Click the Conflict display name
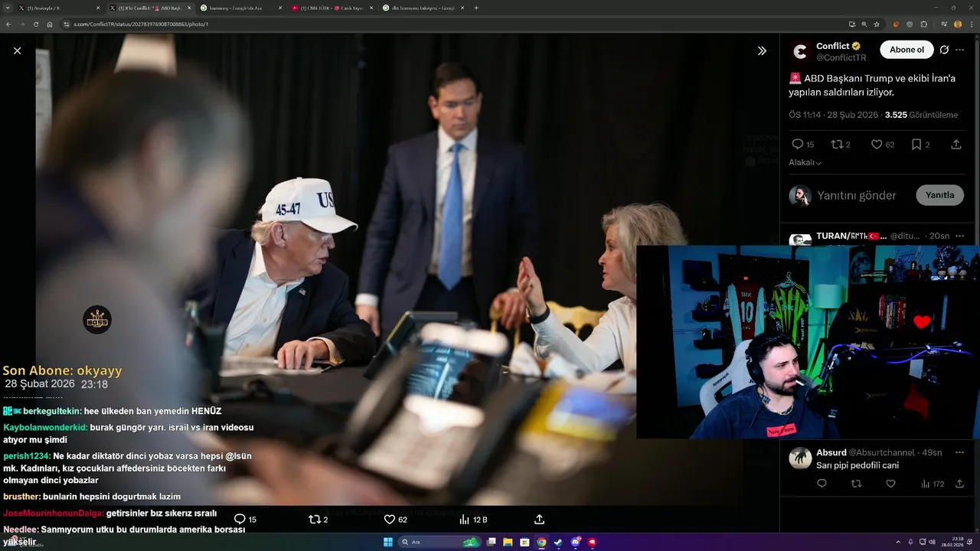Viewport: 980px width, 551px height. coord(832,46)
